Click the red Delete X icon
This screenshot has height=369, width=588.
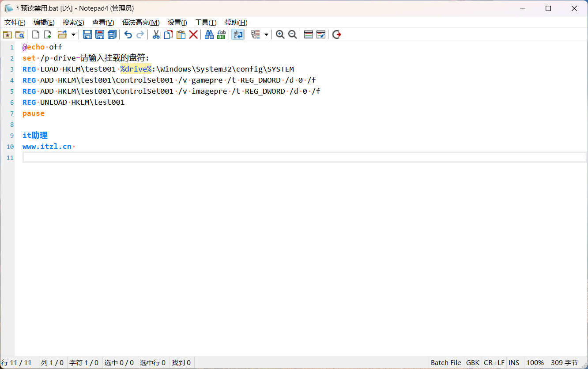[x=193, y=34]
